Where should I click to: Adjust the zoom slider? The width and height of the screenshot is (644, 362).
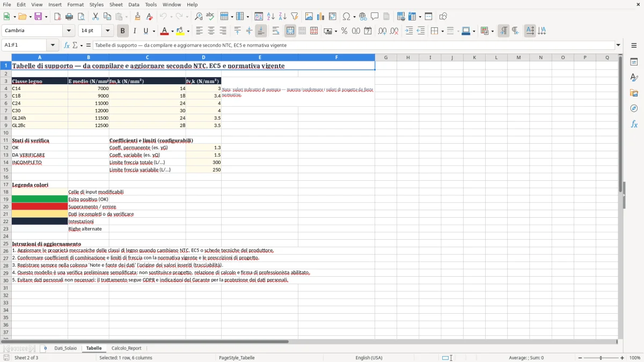(601, 358)
